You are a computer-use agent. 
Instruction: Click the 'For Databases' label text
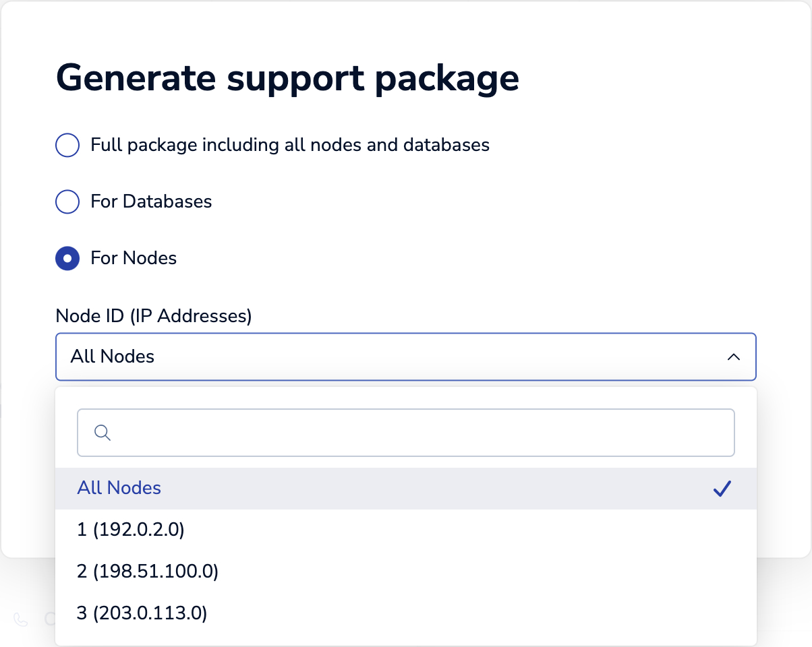[151, 202]
